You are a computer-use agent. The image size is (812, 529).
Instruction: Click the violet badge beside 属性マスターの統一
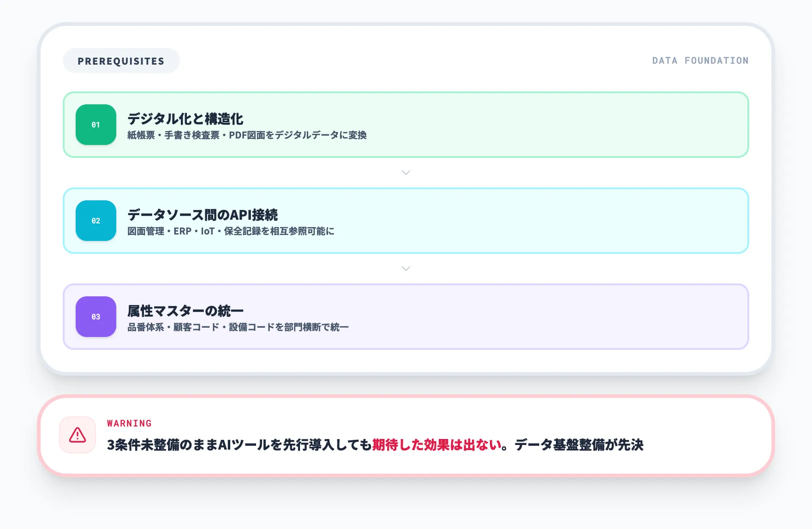pos(96,317)
